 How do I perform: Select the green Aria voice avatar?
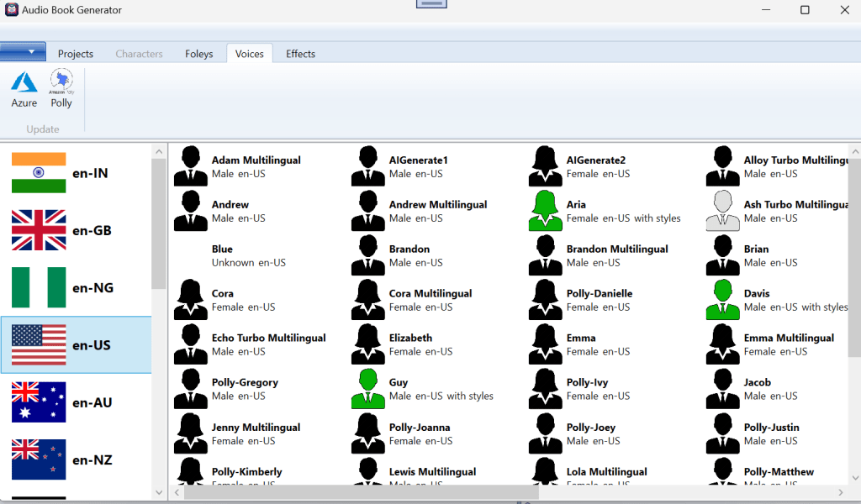tap(545, 211)
